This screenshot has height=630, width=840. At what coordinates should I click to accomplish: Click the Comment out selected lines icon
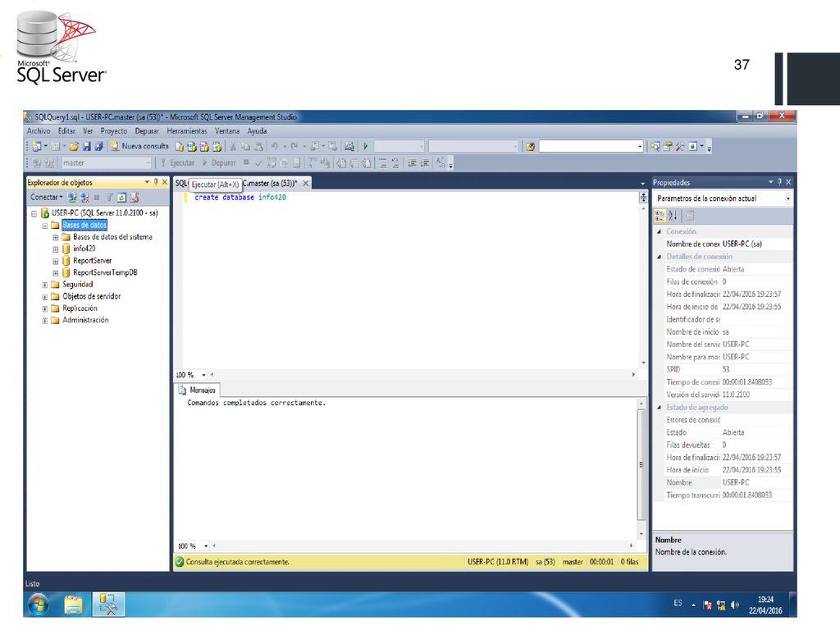[383, 163]
